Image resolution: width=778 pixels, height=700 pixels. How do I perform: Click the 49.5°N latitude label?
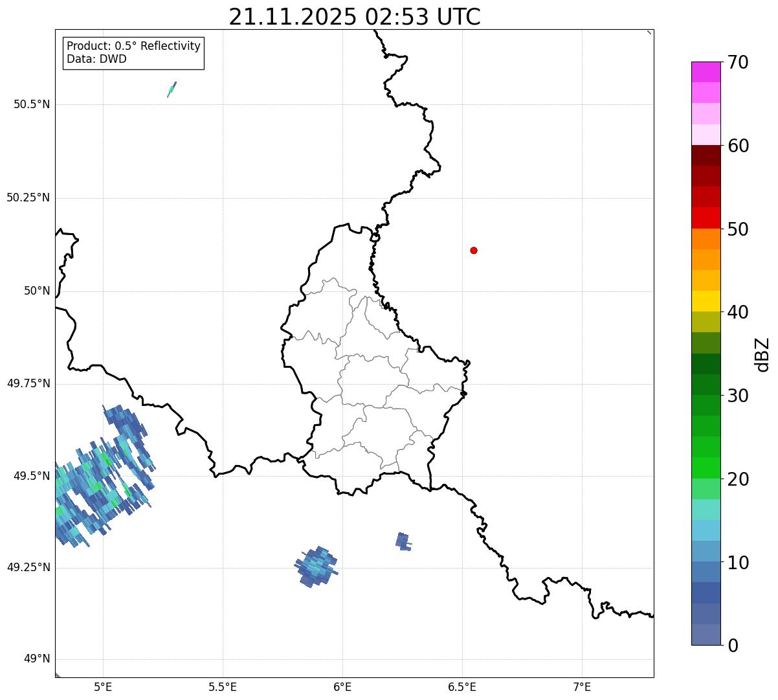pos(32,476)
